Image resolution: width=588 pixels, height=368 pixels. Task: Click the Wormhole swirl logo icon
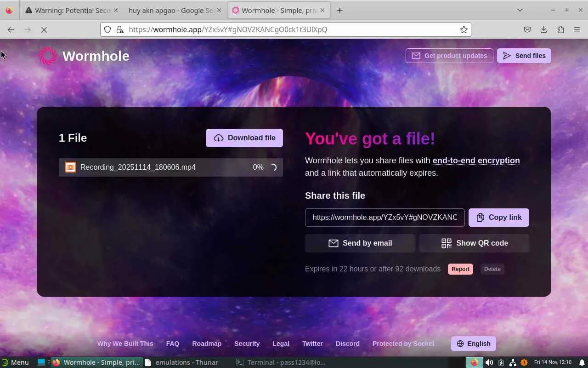(48, 56)
